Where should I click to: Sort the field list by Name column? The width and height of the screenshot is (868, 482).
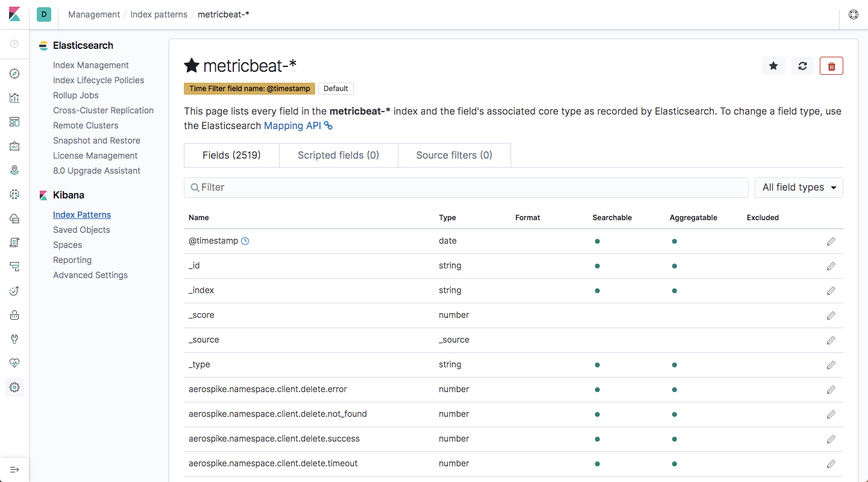click(x=199, y=218)
